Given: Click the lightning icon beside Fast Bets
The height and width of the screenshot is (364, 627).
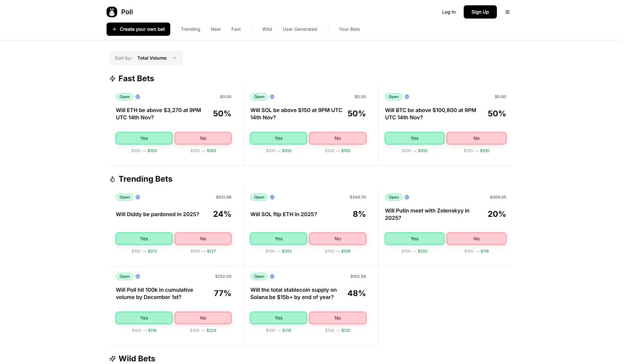Looking at the screenshot, I should coord(113,79).
